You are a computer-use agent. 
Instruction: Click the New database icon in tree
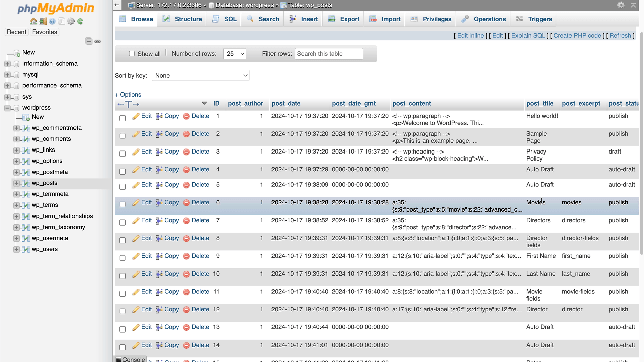coord(16,53)
